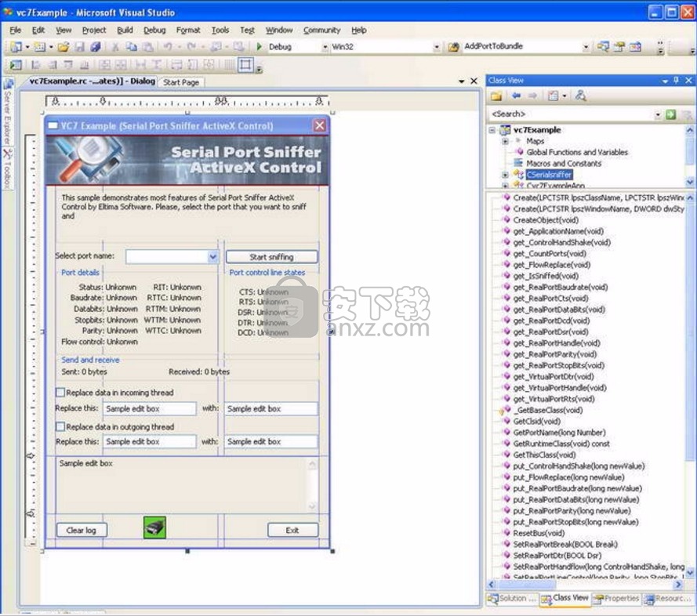Click the View Class Diagram icon
The width and height of the screenshot is (697, 616).
click(581, 96)
